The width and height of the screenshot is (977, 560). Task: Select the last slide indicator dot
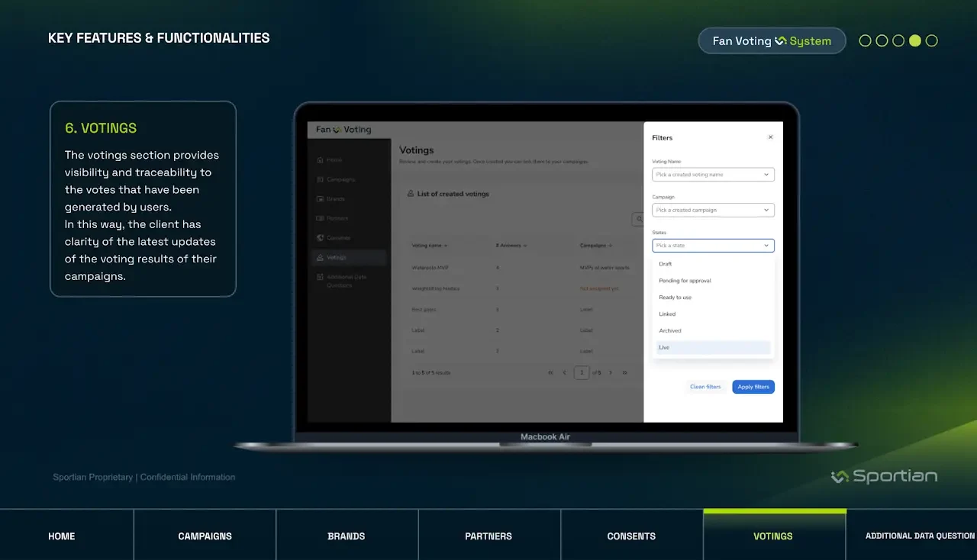[932, 41]
